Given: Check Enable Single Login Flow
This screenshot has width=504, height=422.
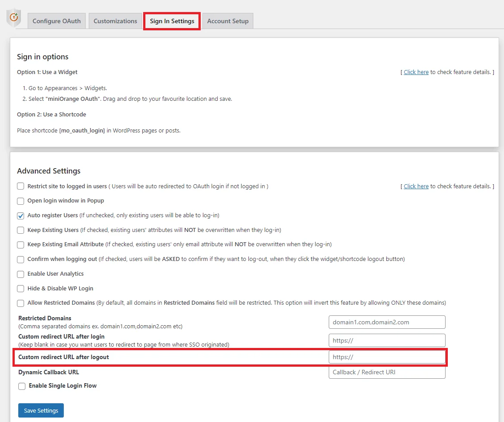Looking at the screenshot, I should point(22,386).
